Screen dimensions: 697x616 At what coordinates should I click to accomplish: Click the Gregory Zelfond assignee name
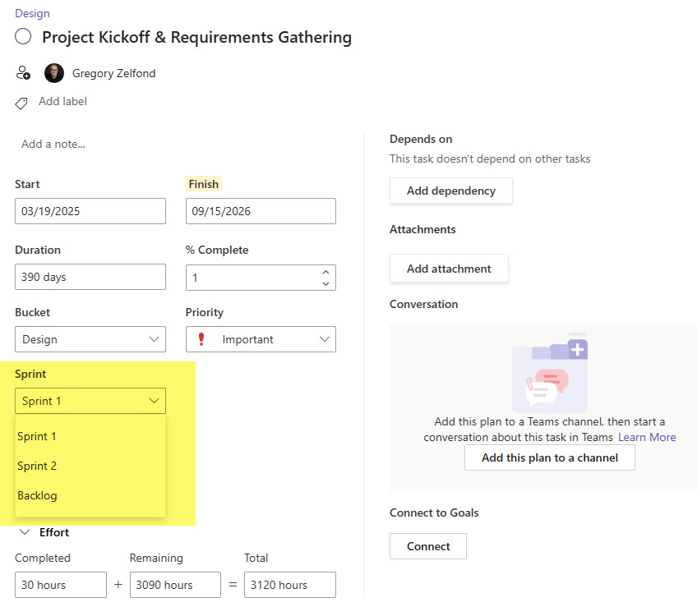coord(113,73)
